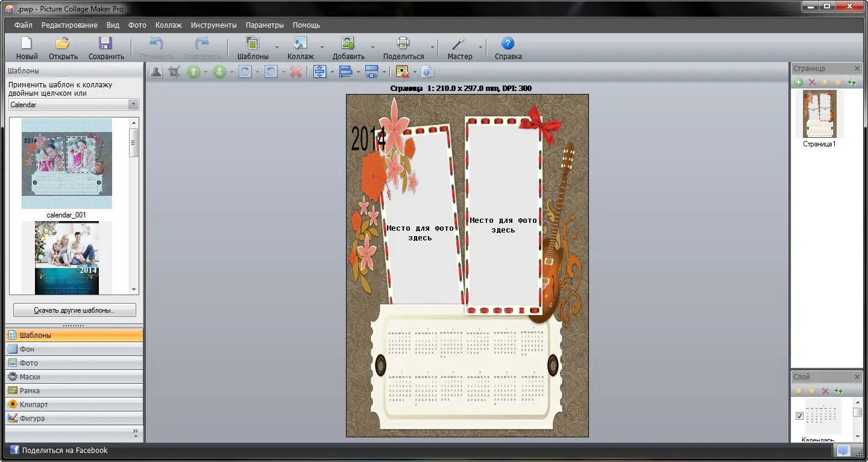Click the Facebook share icon
The height and width of the screenshot is (462, 868).
pos(14,450)
